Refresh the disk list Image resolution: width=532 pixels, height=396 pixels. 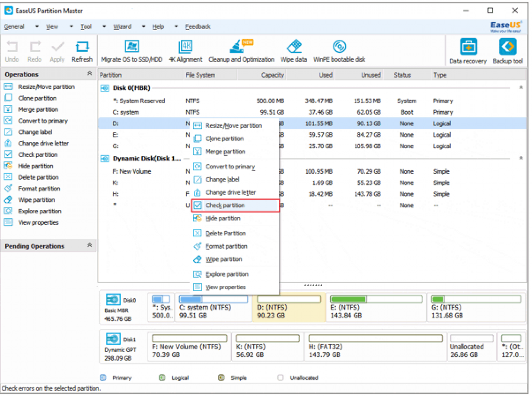point(82,52)
